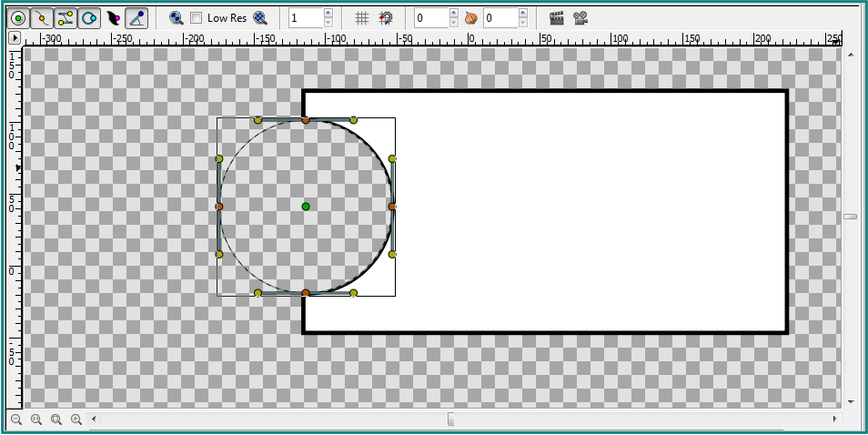Click the quality value field

pyautogui.click(x=306, y=18)
